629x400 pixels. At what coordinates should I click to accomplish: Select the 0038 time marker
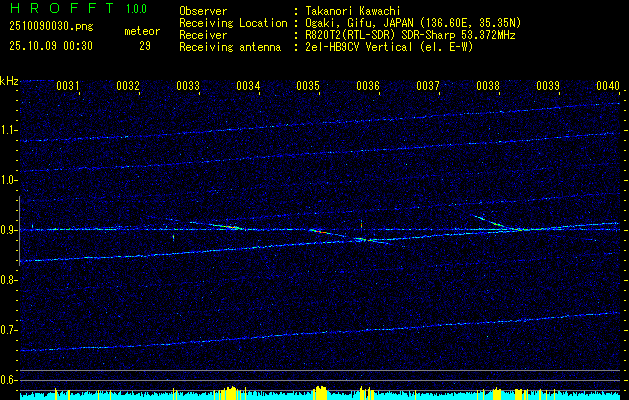point(488,87)
